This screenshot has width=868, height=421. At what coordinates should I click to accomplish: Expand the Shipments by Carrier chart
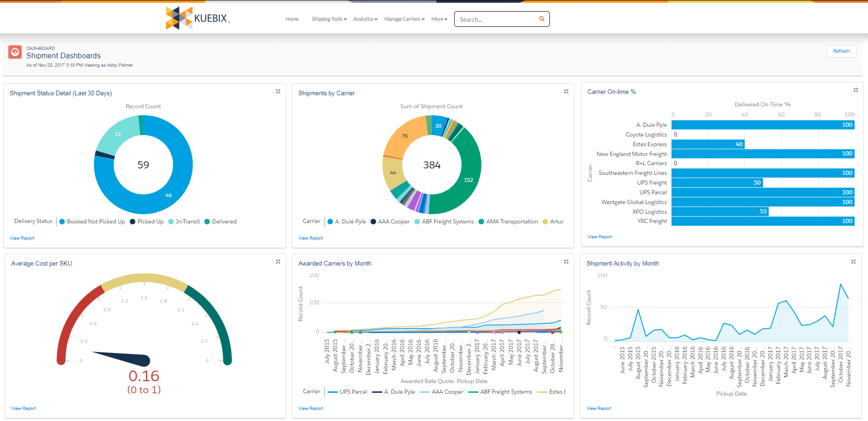[x=566, y=92]
